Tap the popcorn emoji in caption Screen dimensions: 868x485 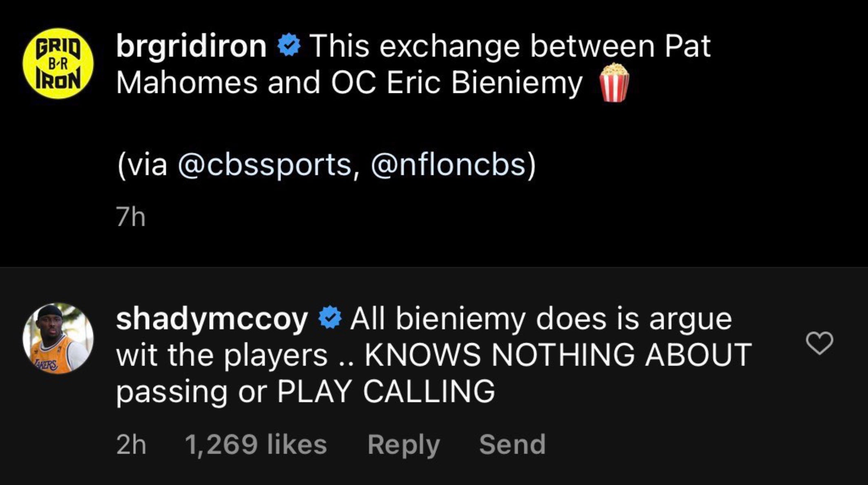tap(613, 83)
